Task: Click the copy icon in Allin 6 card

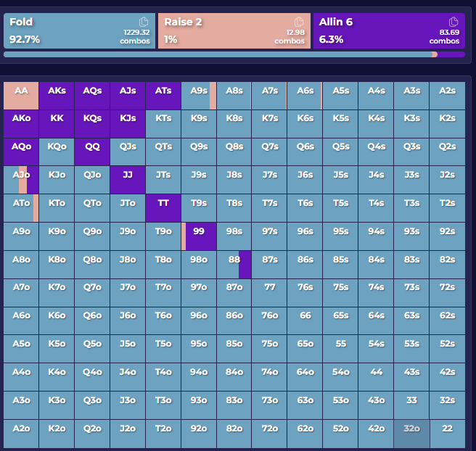Action: [x=454, y=22]
